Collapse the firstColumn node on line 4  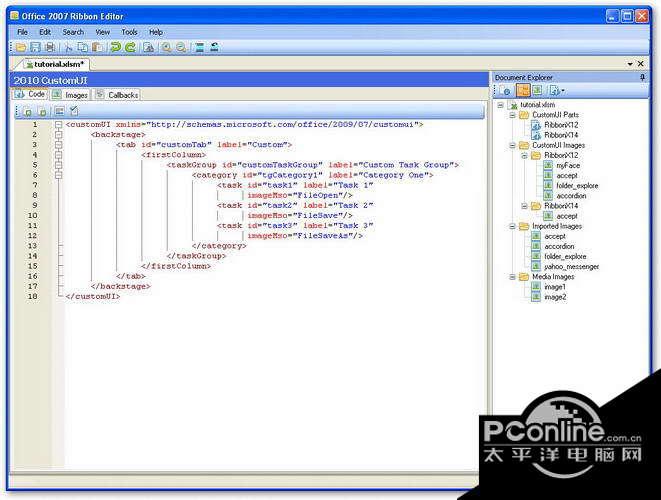59,155
